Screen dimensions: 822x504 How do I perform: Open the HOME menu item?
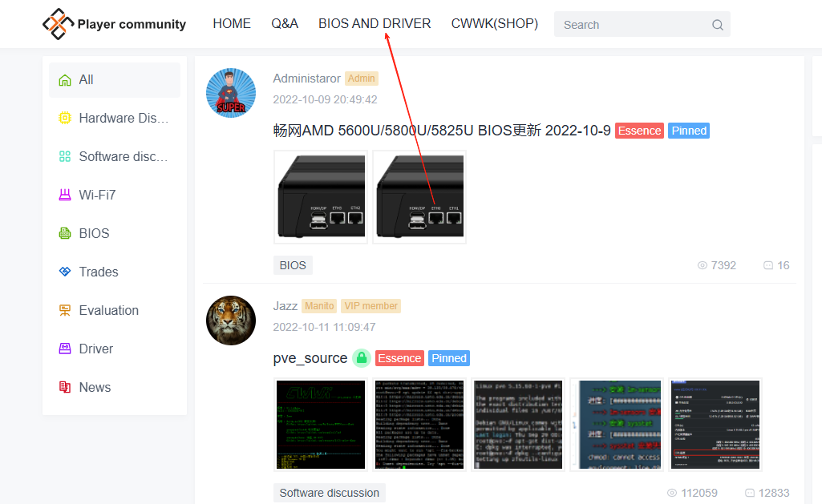click(x=232, y=23)
